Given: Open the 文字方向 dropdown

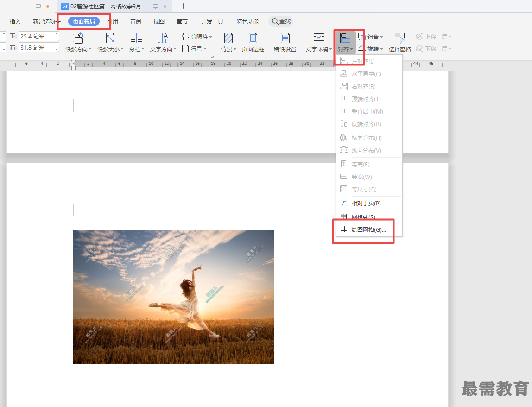Looking at the screenshot, I should tap(163, 49).
